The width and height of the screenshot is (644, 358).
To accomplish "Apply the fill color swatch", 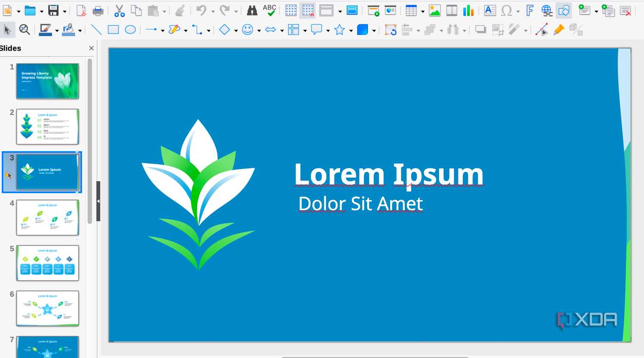I will coord(68,30).
